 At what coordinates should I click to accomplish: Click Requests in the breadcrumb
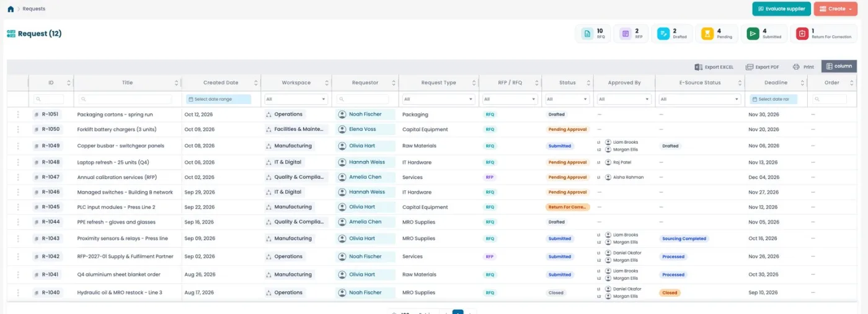(33, 9)
